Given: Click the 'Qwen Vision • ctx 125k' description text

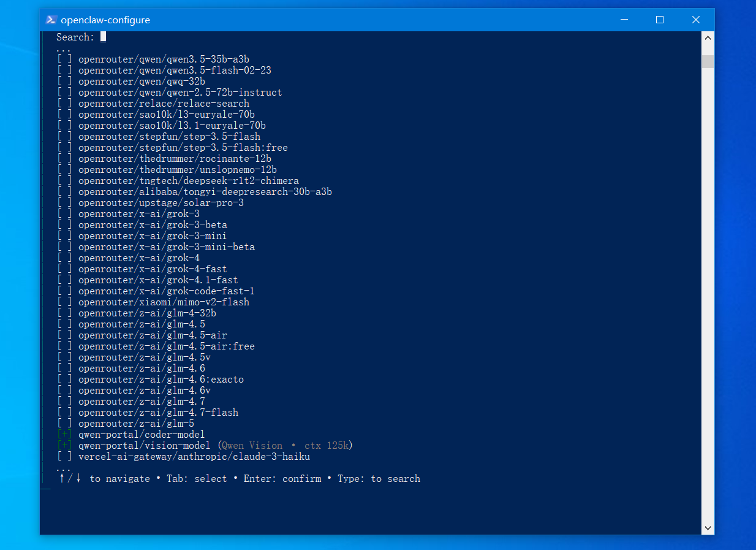Looking at the screenshot, I should (285, 446).
